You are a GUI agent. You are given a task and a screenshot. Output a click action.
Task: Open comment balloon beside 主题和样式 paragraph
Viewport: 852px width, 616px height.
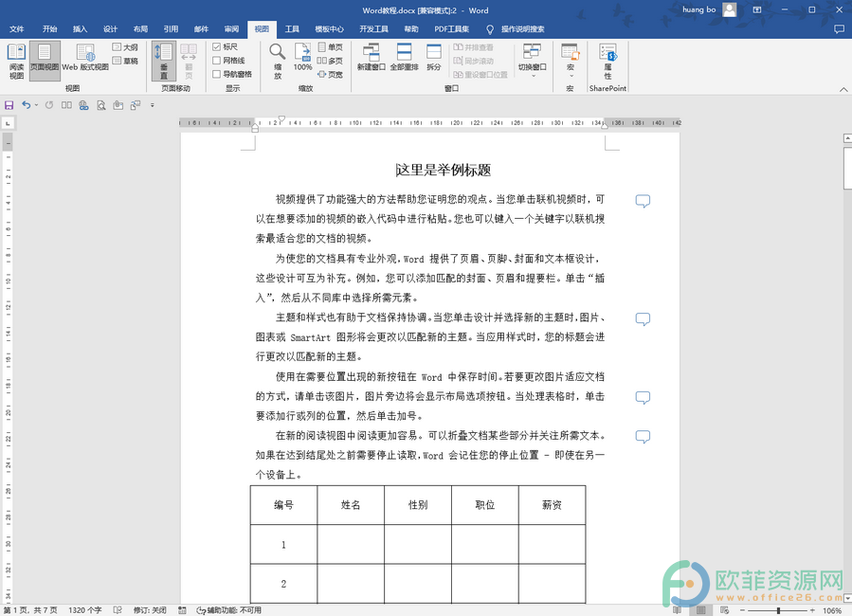[x=643, y=318]
